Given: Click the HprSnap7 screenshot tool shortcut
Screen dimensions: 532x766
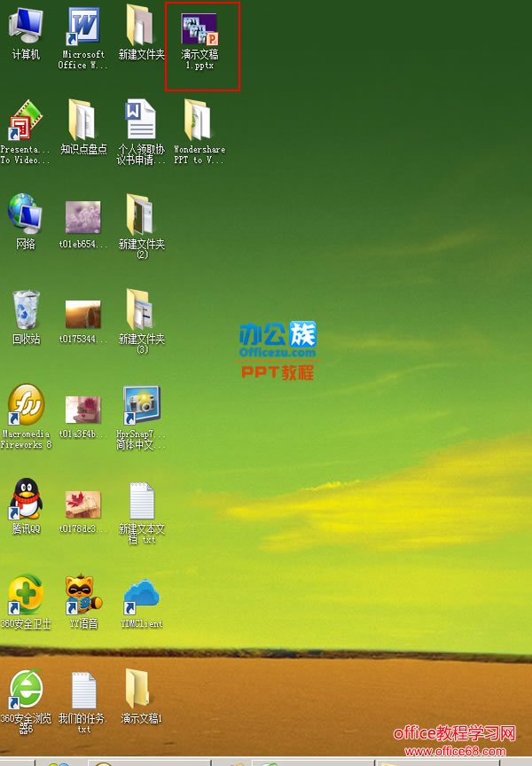Looking at the screenshot, I should (141, 406).
